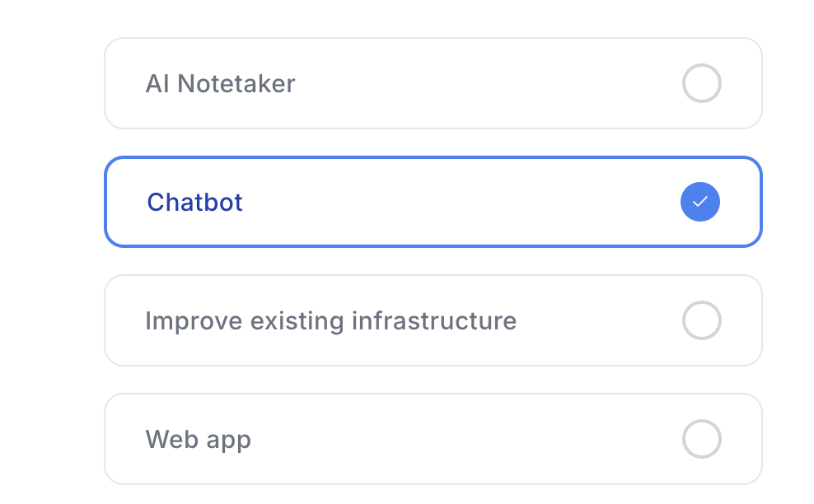Tick the empty circle beside Web app
This screenshot has height=504, width=814.
click(x=701, y=439)
